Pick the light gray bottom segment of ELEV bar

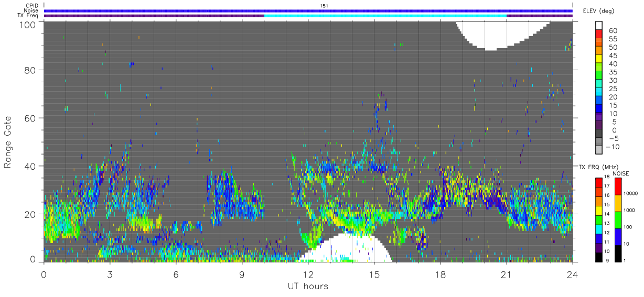(599, 150)
